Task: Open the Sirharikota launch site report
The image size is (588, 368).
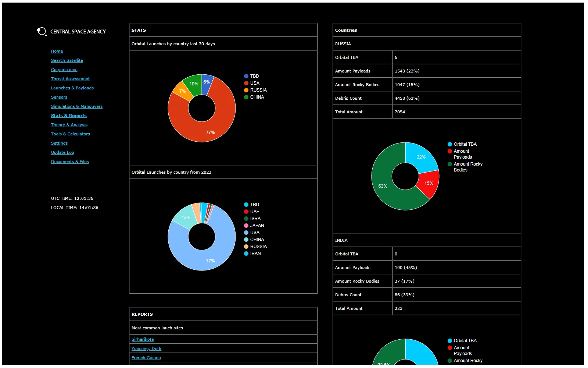Action: [x=143, y=339]
